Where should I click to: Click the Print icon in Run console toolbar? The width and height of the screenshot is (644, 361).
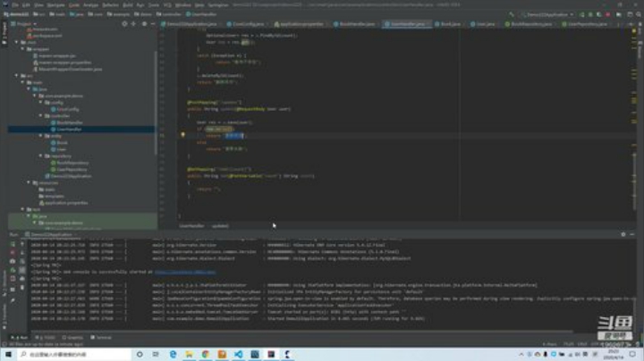click(x=22, y=279)
